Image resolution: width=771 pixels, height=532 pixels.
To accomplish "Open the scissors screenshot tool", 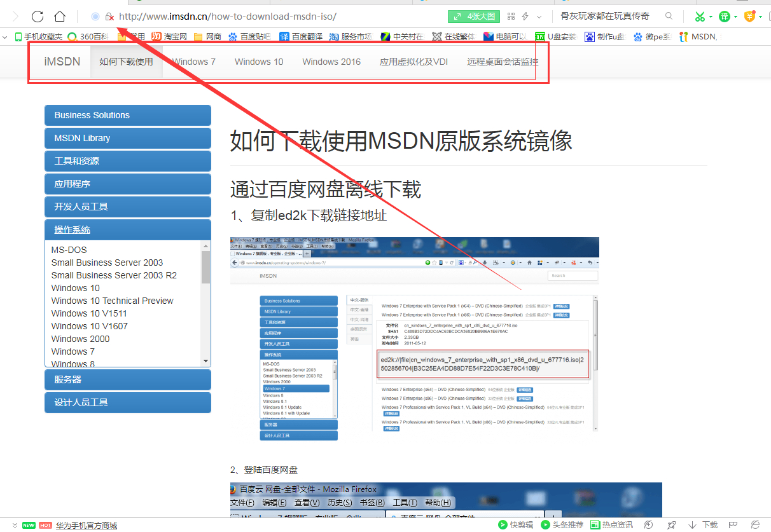I will pyautogui.click(x=700, y=17).
